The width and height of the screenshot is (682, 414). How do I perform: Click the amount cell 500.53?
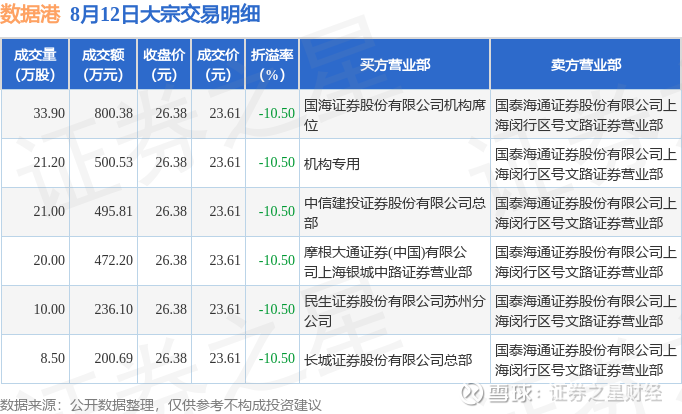(x=114, y=163)
